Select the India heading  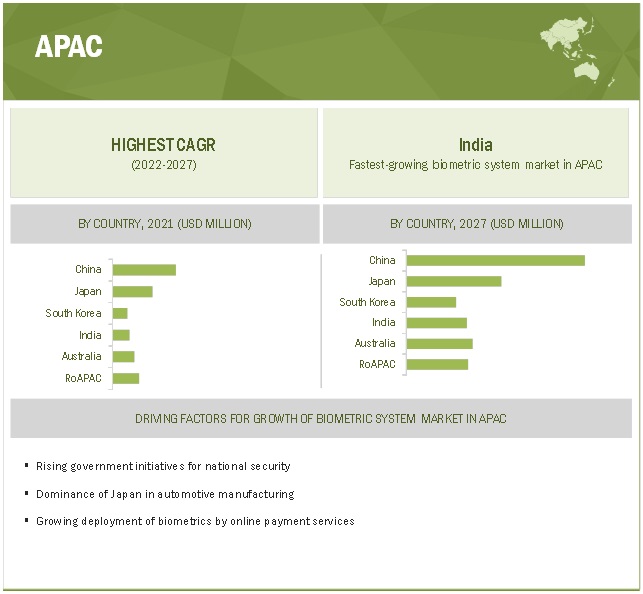[476, 145]
